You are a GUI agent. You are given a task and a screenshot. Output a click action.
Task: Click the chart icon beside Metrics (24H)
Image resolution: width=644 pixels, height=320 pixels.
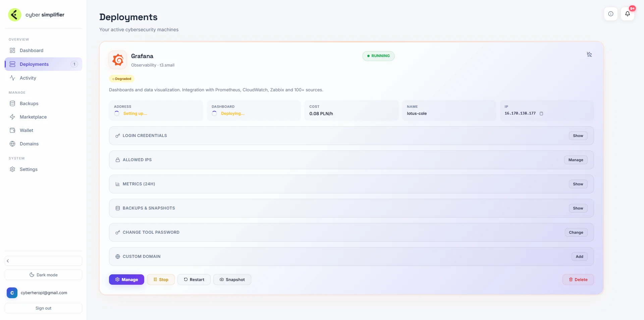(117, 184)
